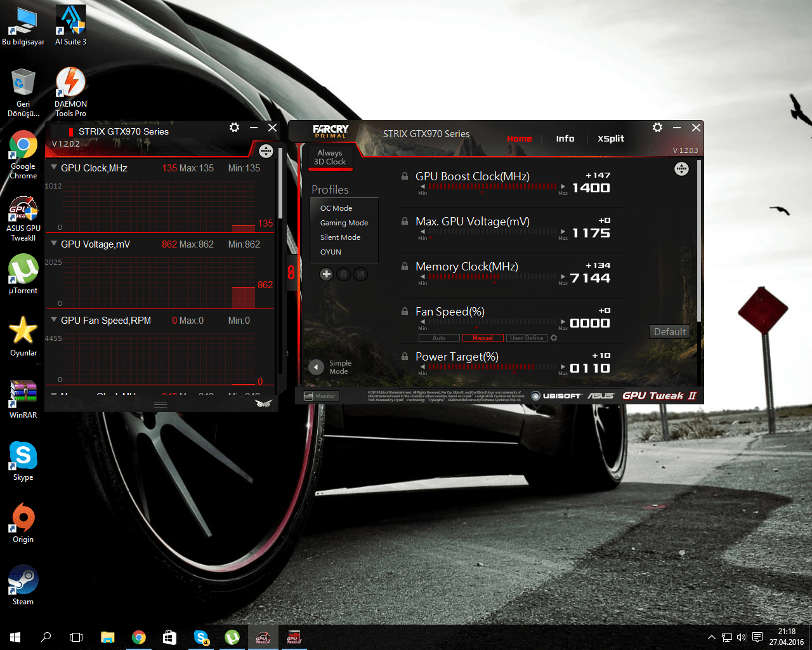Click the Monitor button
Image resolution: width=812 pixels, height=650 pixels.
(321, 396)
